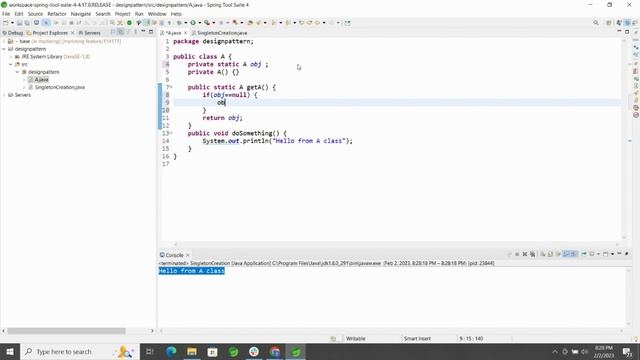Screen dimensions: 640x360
Task: Click Writable in status bar
Action: click(356, 338)
